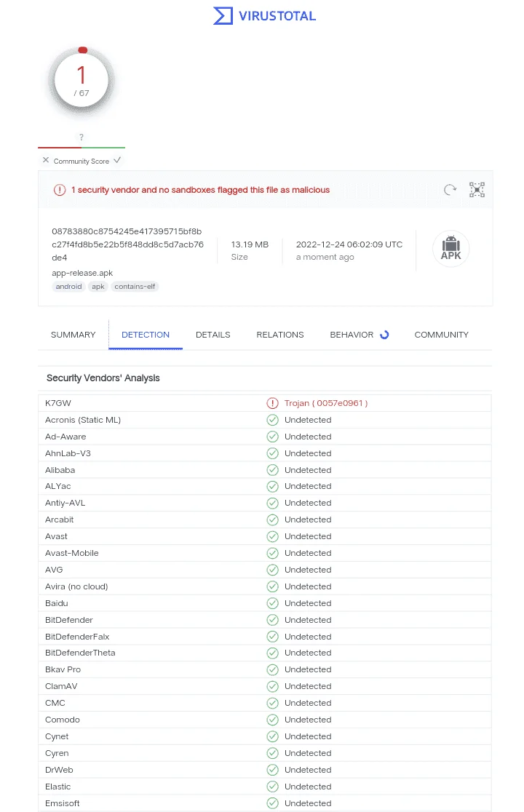Click the BitDefenderFalx vendor name
This screenshot has width=524, height=812.
77,637
